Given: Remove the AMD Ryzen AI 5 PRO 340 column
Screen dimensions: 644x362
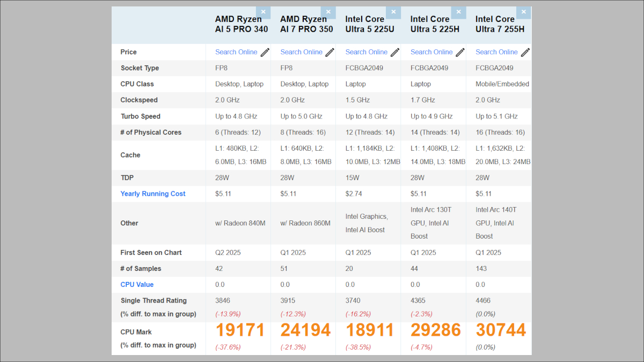Looking at the screenshot, I should point(263,12).
